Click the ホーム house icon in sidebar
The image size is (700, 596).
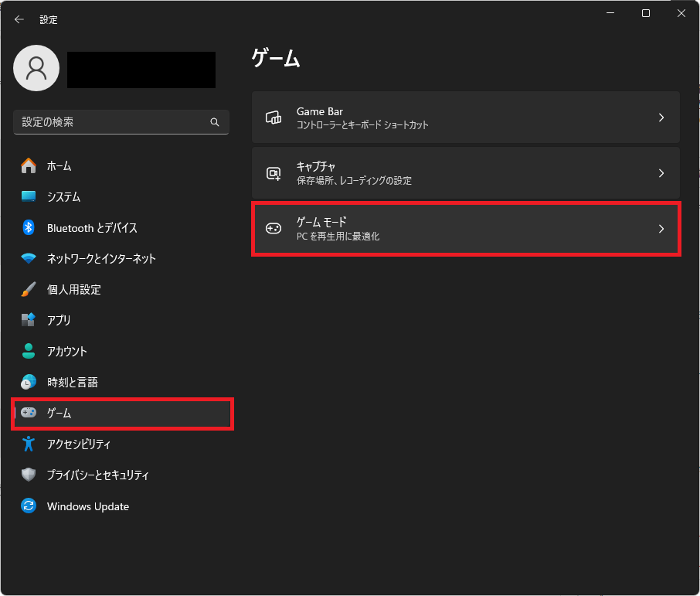tap(29, 165)
